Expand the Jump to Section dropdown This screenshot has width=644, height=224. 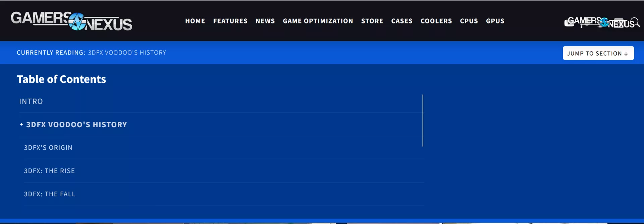(x=598, y=53)
